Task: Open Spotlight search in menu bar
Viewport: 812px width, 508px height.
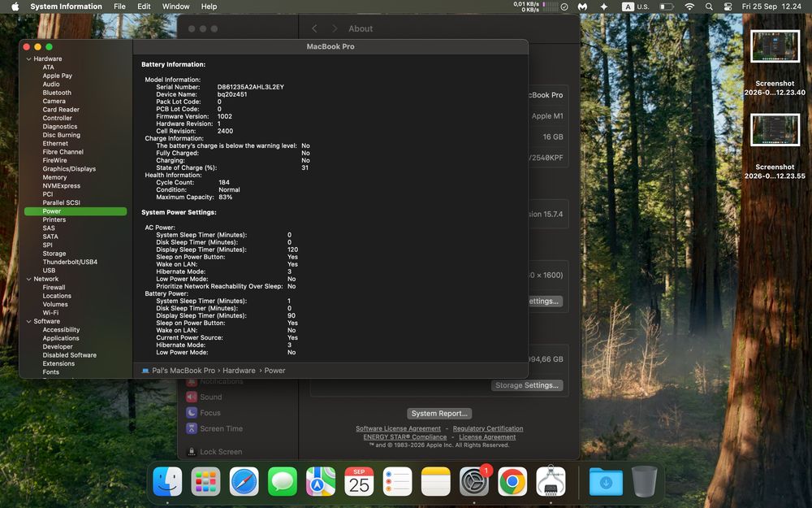Action: pos(709,7)
